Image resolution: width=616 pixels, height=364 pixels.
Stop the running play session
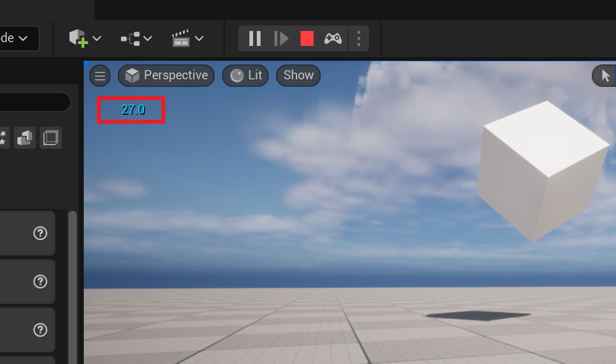pos(307,38)
